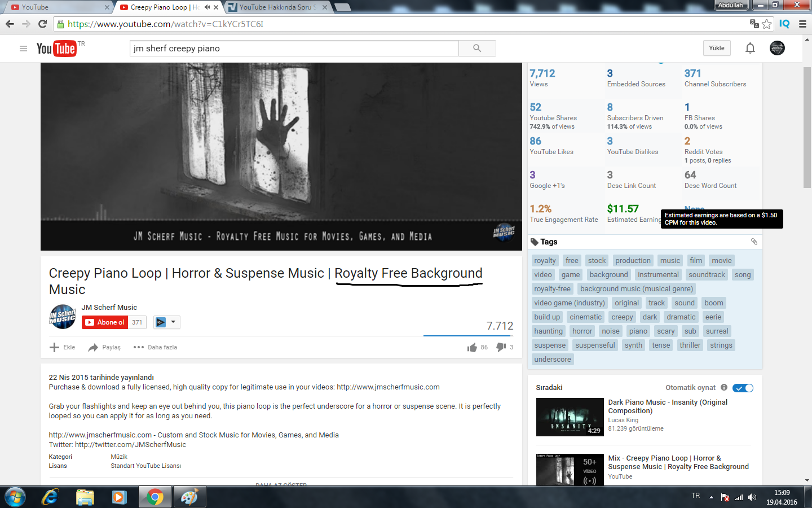Open a new browser tab

[342, 7]
